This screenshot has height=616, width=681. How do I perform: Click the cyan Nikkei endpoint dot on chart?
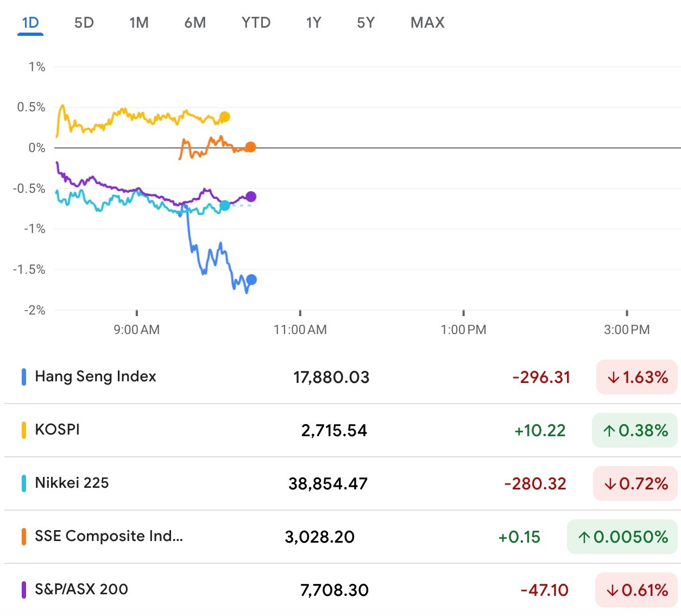pos(225,205)
